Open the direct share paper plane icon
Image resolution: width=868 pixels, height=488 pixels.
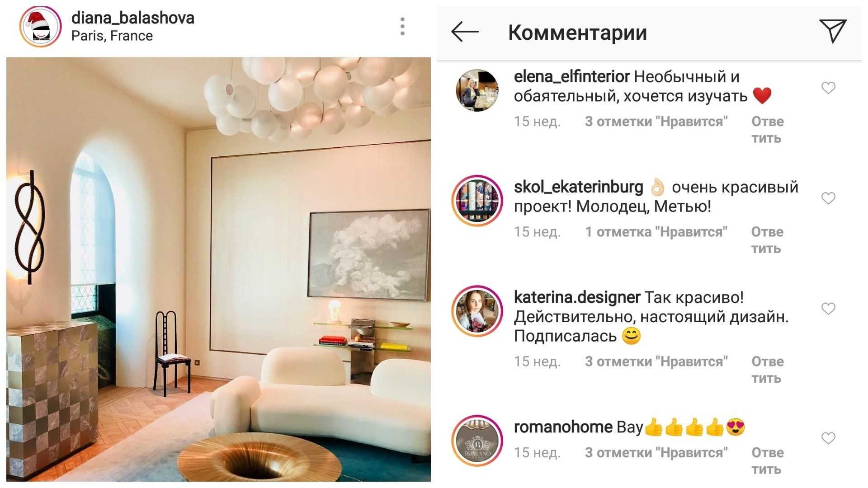pos(833,31)
